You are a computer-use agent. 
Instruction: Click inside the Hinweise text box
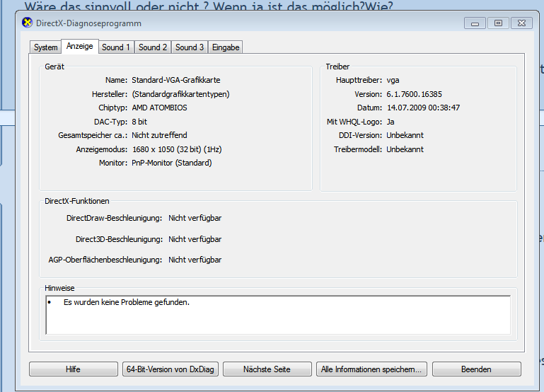tap(278, 315)
